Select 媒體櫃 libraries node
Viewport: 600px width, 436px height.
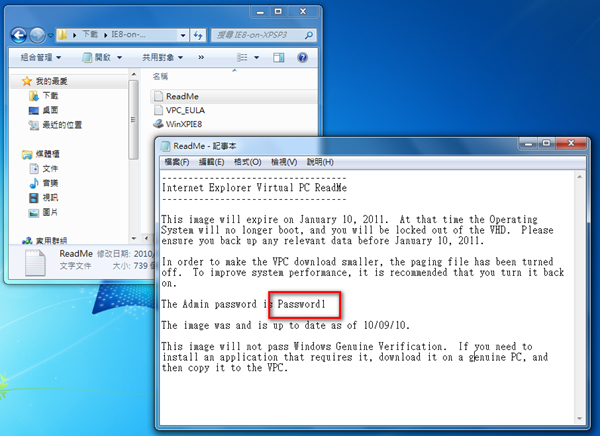coord(47,154)
